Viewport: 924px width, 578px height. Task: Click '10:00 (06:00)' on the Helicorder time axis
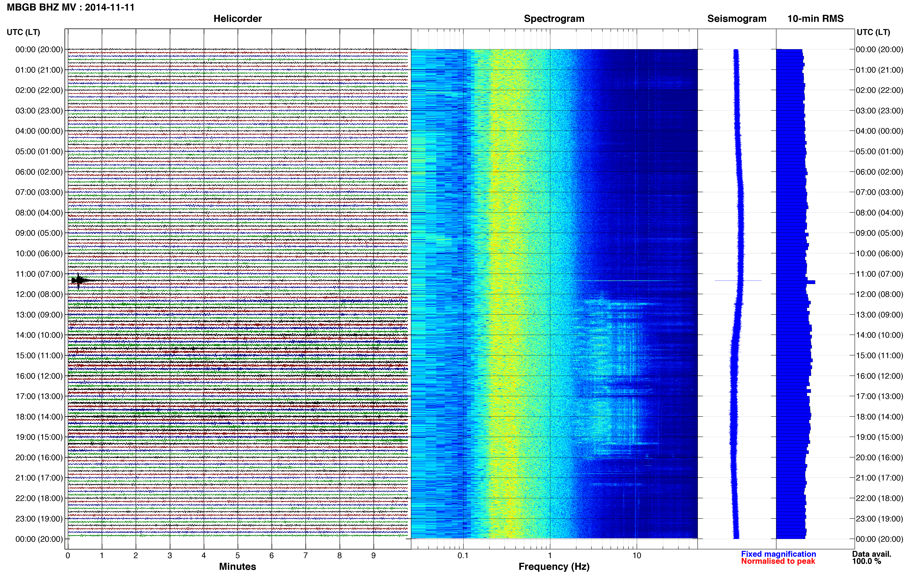pyautogui.click(x=39, y=253)
